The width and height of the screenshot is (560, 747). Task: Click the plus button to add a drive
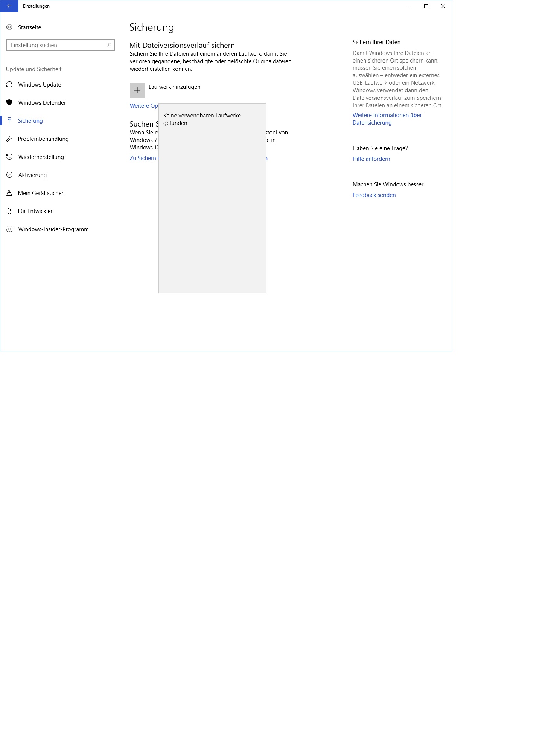pyautogui.click(x=137, y=90)
